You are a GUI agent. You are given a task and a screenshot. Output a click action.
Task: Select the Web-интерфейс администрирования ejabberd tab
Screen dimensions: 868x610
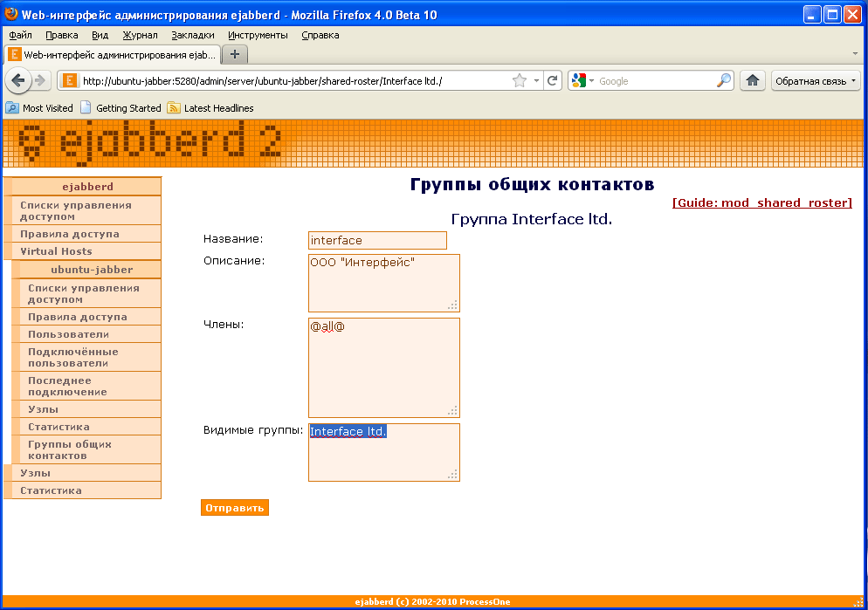(113, 55)
